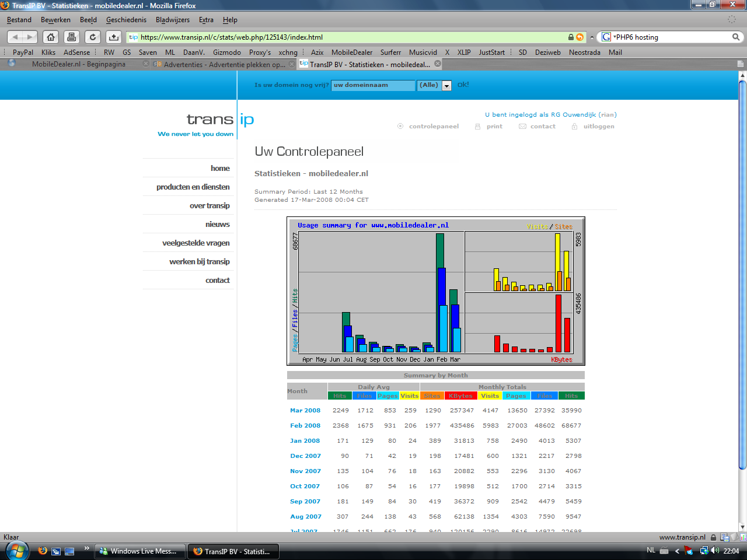Click the orange feed icon in address bar
This screenshot has width=747, height=560.
[x=580, y=37]
